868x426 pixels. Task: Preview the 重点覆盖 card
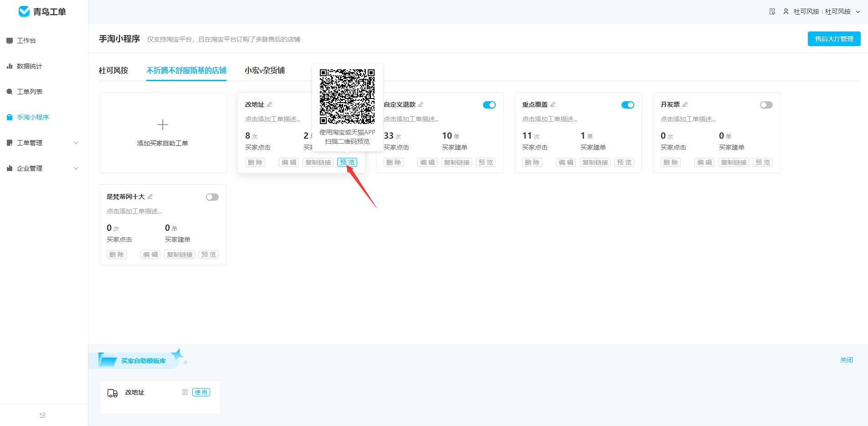624,162
